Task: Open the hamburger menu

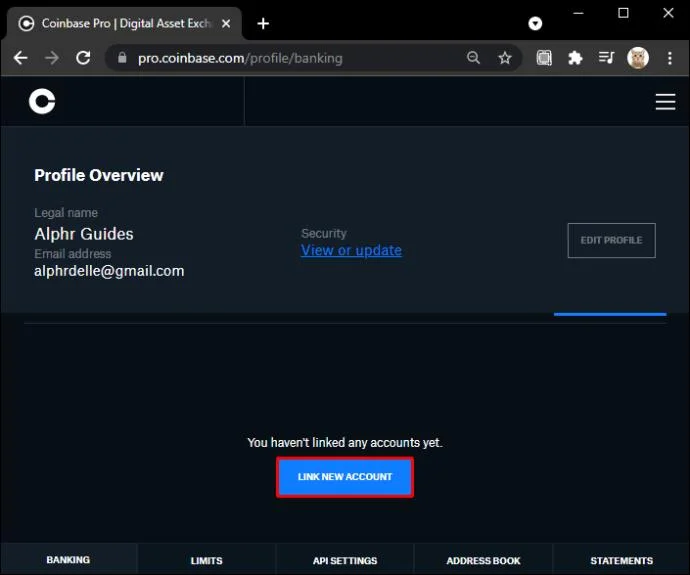Action: [665, 102]
